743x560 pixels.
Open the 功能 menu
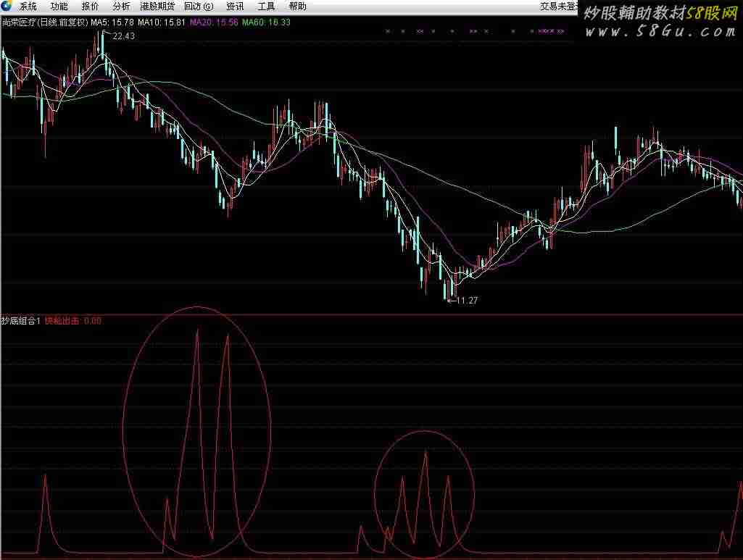[x=59, y=7]
